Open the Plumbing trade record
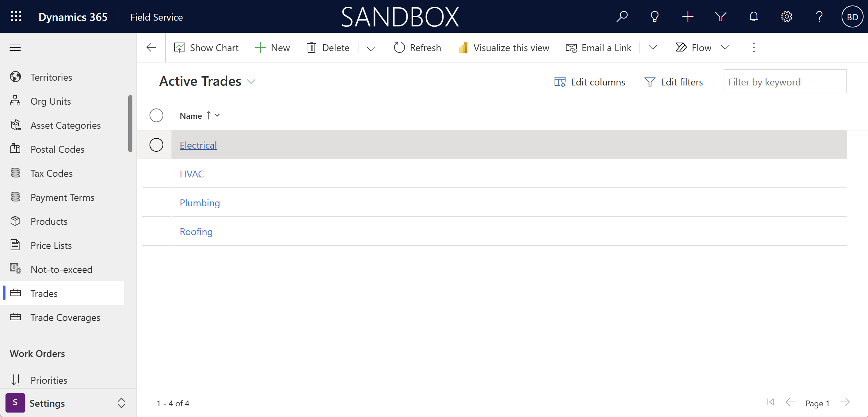The image size is (868, 417). click(199, 202)
